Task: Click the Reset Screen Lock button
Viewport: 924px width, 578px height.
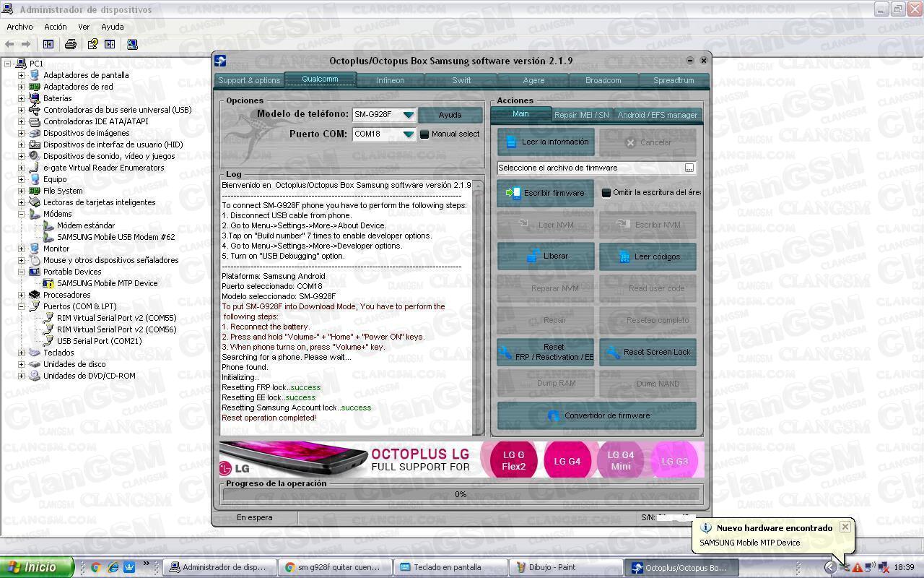Action: tap(648, 352)
